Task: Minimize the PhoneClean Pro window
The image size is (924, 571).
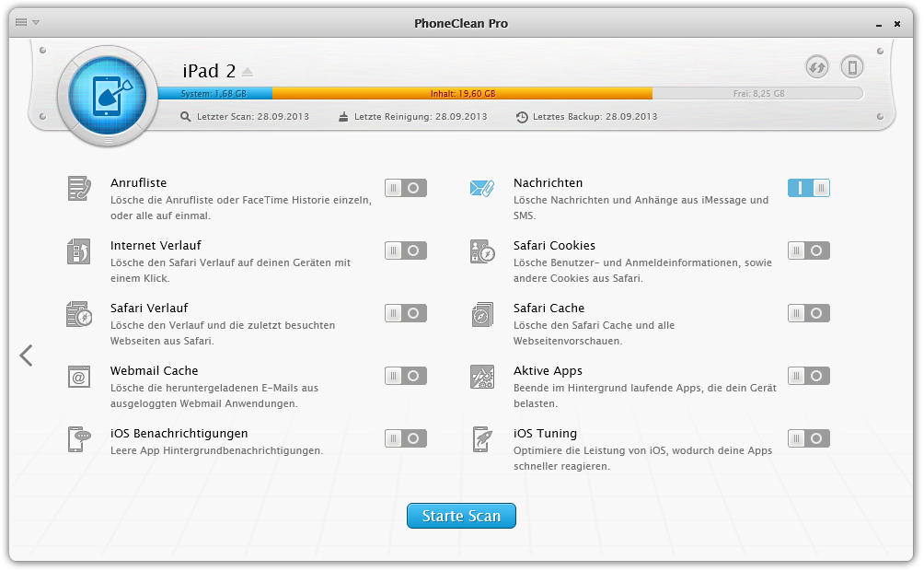Action: click(879, 24)
